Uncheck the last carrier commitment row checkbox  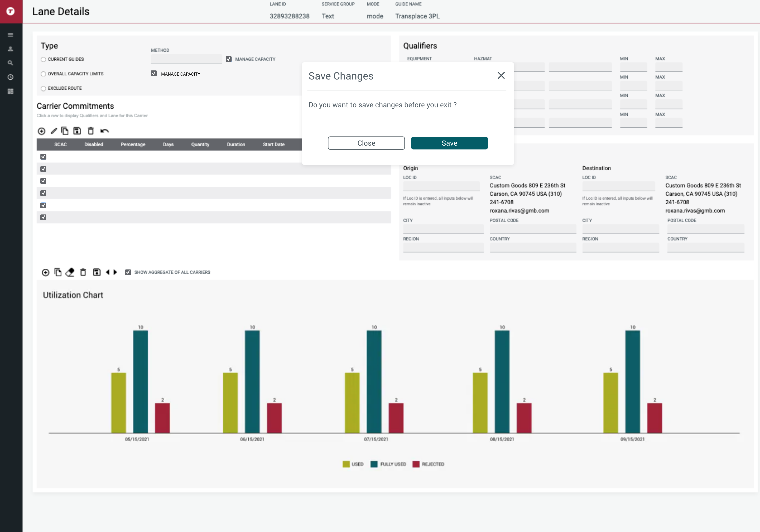(43, 217)
